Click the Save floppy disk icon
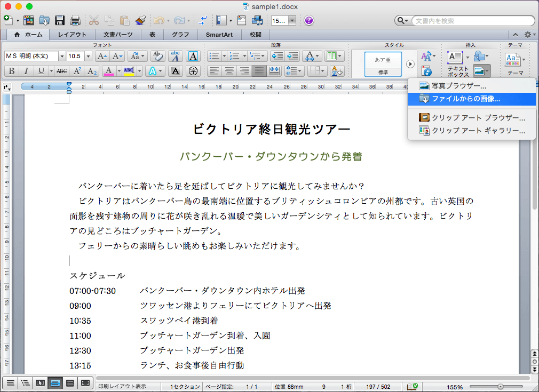This screenshot has height=392, width=539. tap(60, 21)
